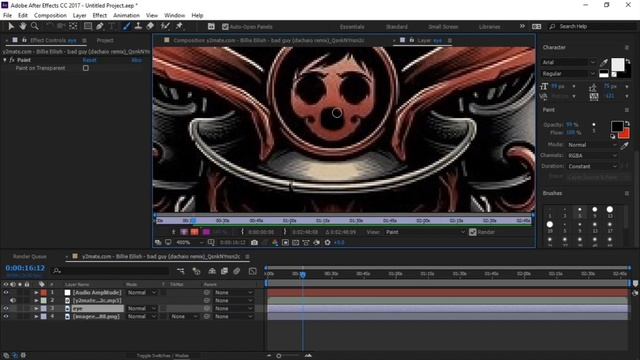Viewport: 640px width, 360px height.
Task: Open the font style Regular dropdown
Action: (x=569, y=74)
